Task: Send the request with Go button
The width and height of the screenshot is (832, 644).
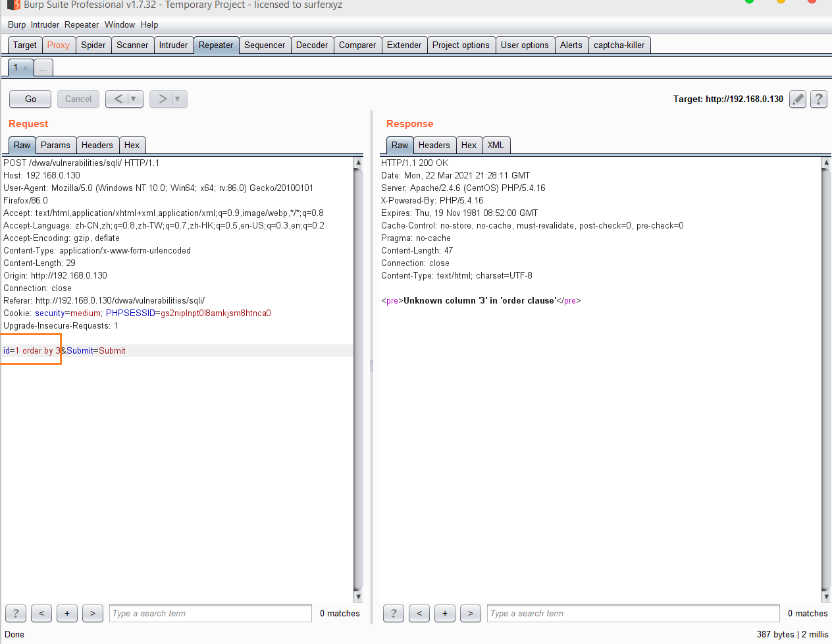Action: point(30,99)
